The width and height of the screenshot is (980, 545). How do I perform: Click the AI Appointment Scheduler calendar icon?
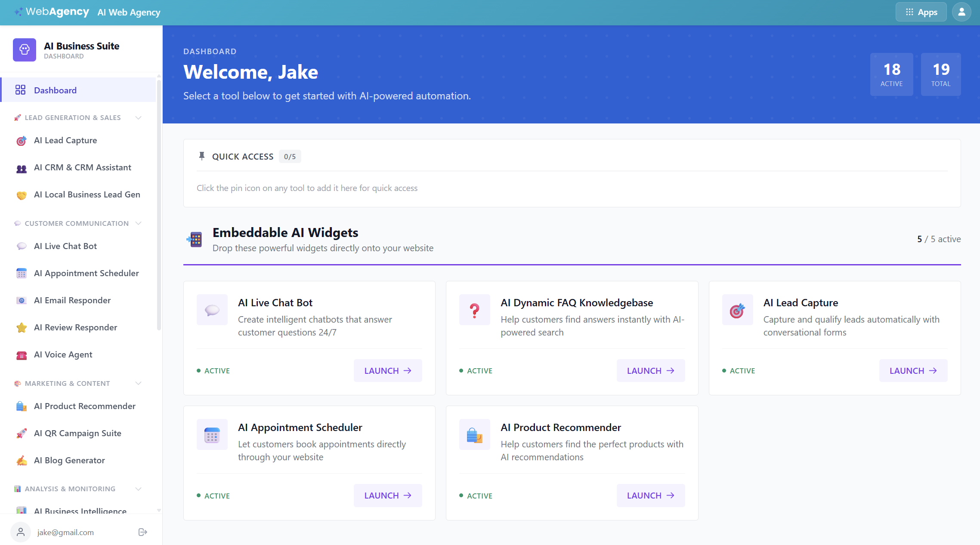click(21, 273)
